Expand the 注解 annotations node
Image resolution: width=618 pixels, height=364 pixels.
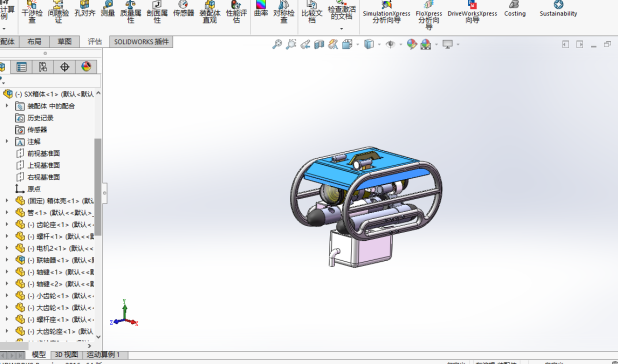[7, 141]
